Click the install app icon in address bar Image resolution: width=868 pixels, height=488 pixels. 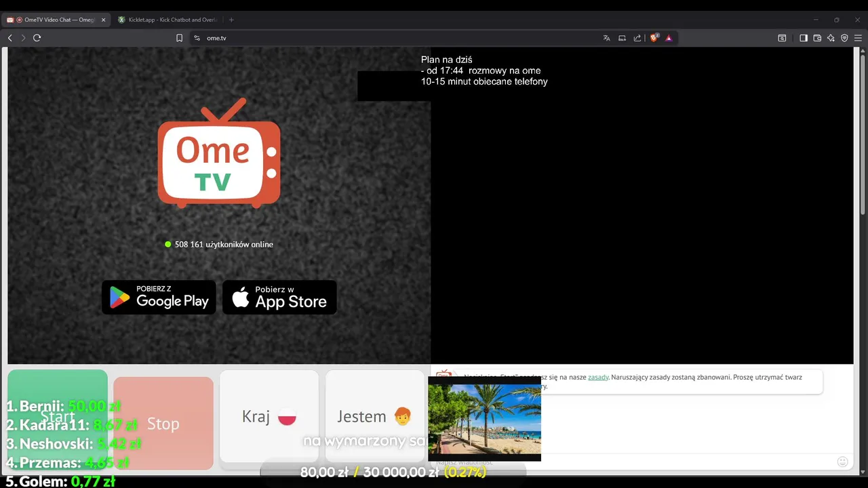coord(623,38)
